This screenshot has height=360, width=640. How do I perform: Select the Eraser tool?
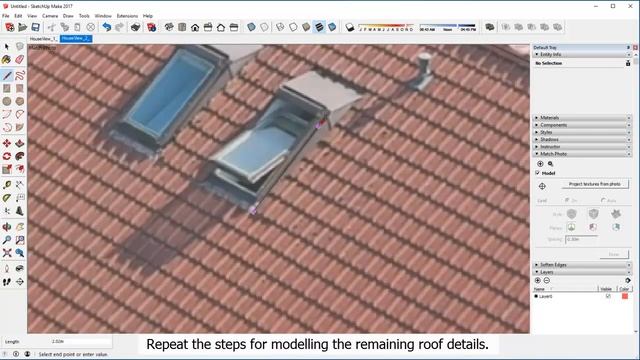click(x=20, y=60)
